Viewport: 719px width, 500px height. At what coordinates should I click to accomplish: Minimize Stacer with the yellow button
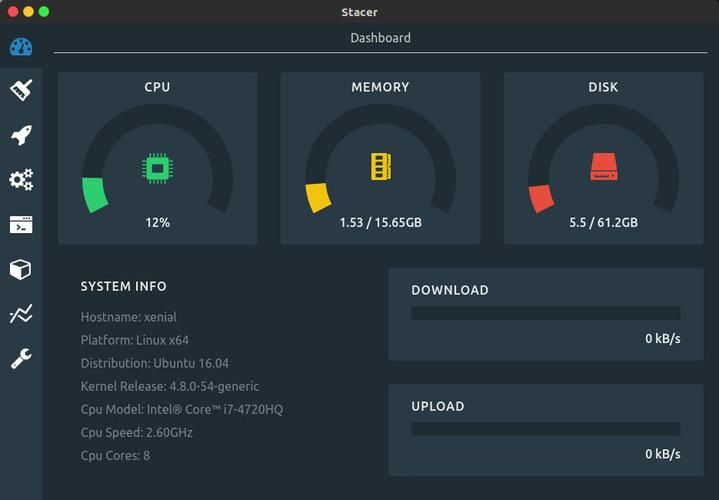28,11
